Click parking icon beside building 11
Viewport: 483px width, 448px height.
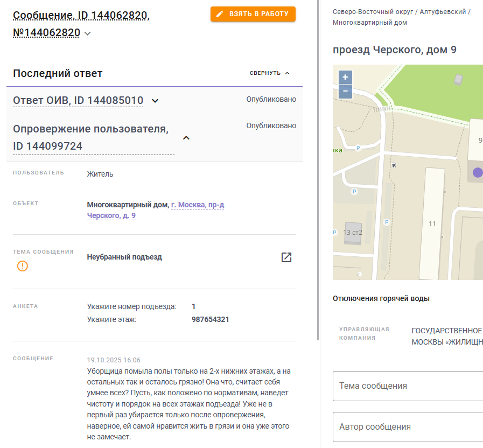(x=386, y=222)
